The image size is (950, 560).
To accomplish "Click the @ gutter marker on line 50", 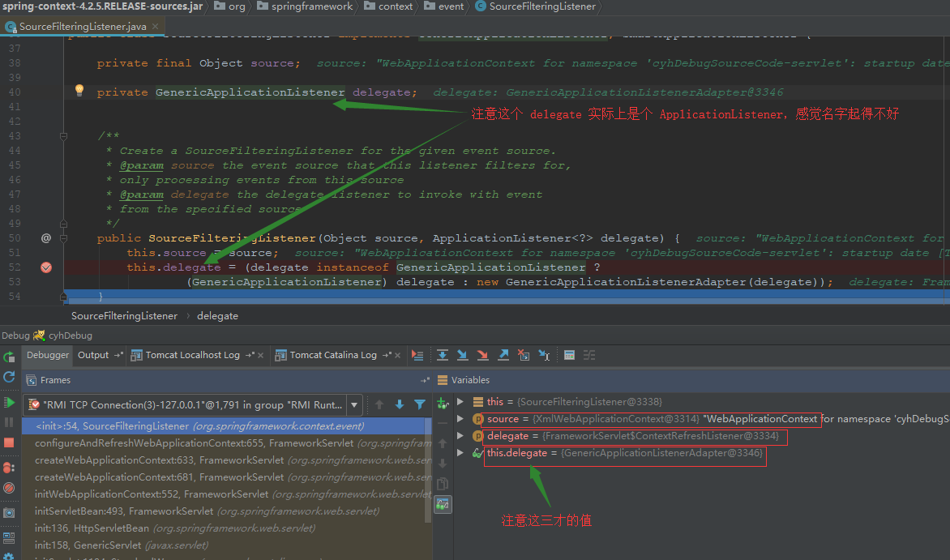I will [x=46, y=238].
